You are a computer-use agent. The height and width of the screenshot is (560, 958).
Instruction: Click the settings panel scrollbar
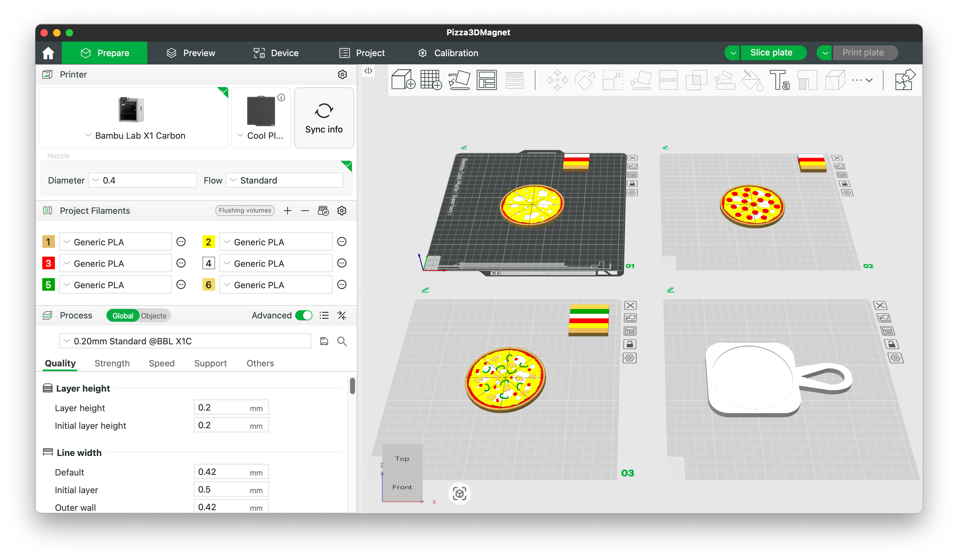353,386
